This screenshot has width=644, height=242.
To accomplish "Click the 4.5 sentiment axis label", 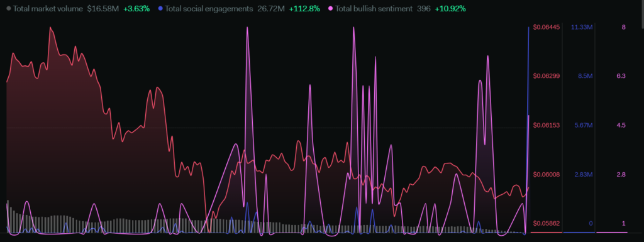I will point(621,125).
